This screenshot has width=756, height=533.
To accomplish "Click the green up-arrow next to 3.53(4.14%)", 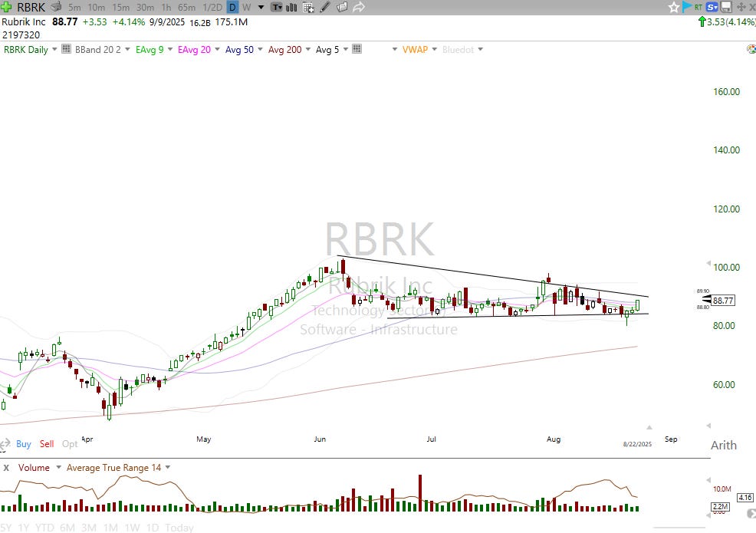I will coord(702,21).
